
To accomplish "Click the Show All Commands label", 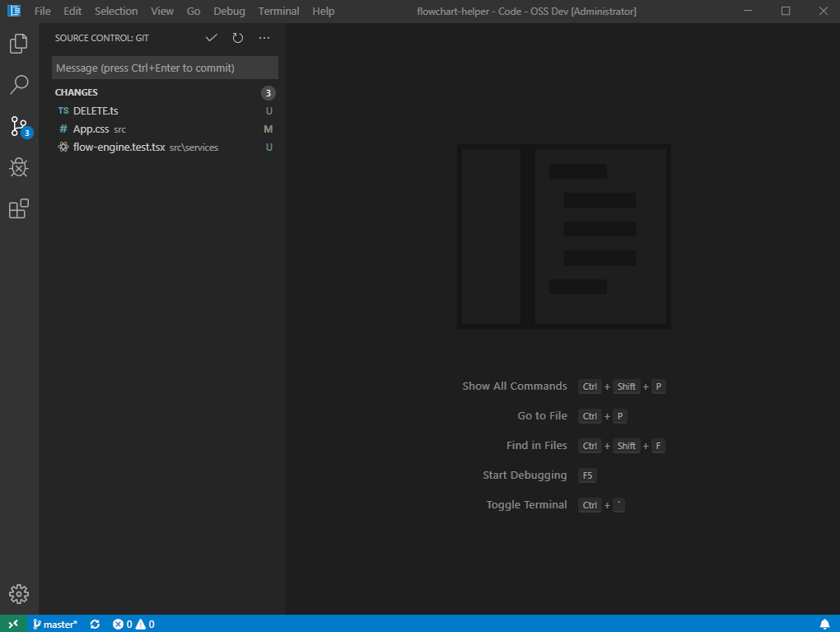I will click(514, 386).
